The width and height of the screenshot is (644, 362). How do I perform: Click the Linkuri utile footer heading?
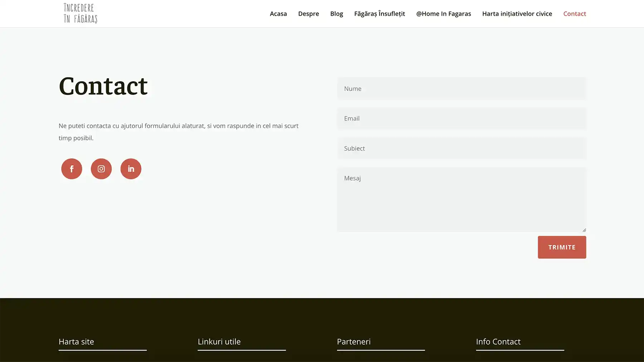219,342
